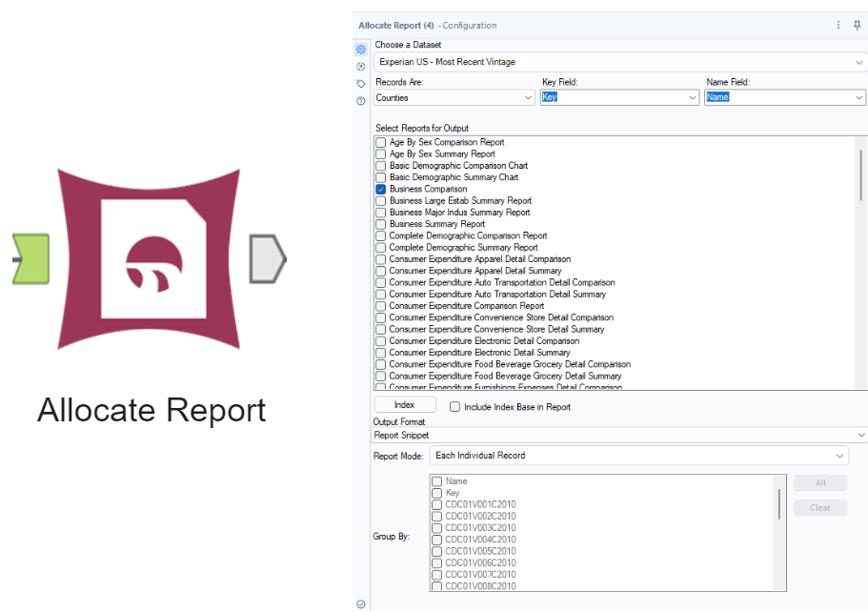Check CDC01V004C2010 in Group By list
The height and width of the screenshot is (612, 868).
436,540
